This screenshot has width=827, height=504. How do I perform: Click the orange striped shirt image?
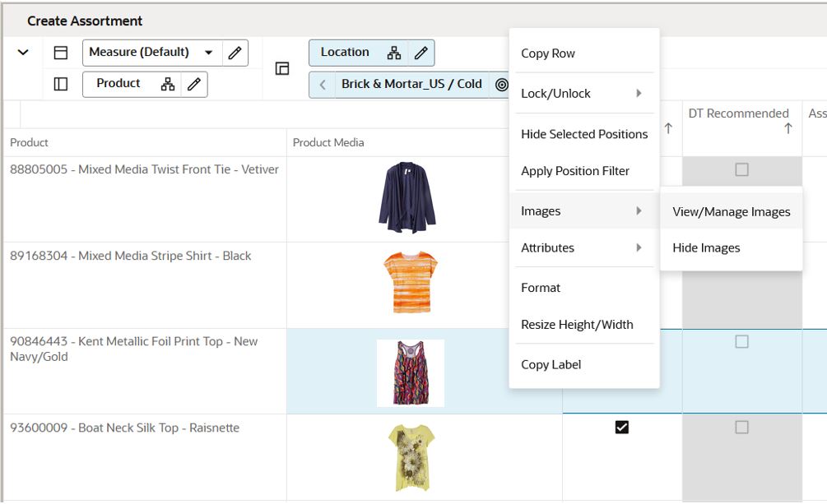(411, 283)
